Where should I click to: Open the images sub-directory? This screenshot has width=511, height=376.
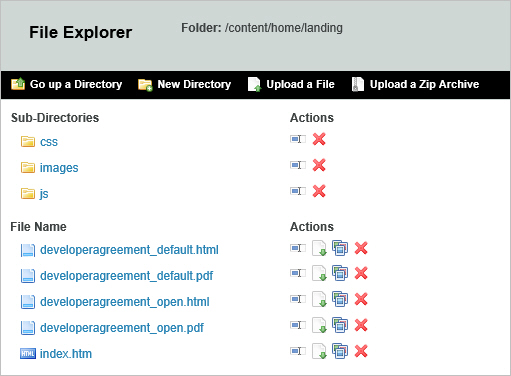click(x=59, y=168)
